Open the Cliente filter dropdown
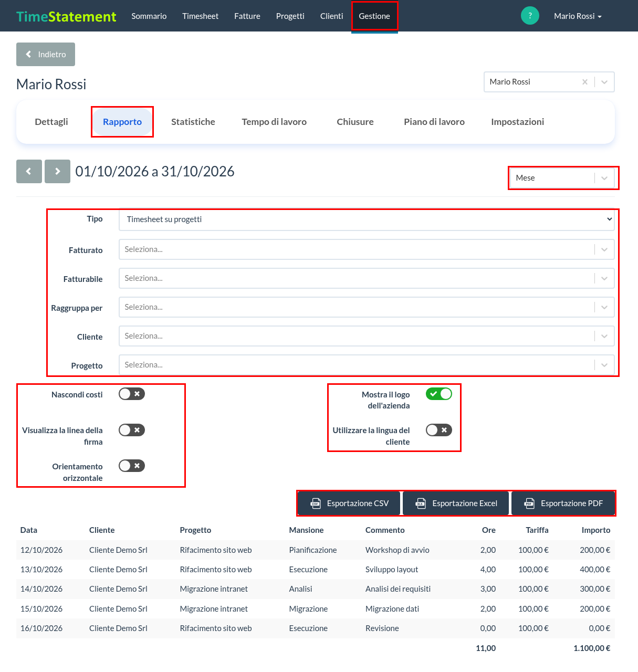 coord(367,336)
